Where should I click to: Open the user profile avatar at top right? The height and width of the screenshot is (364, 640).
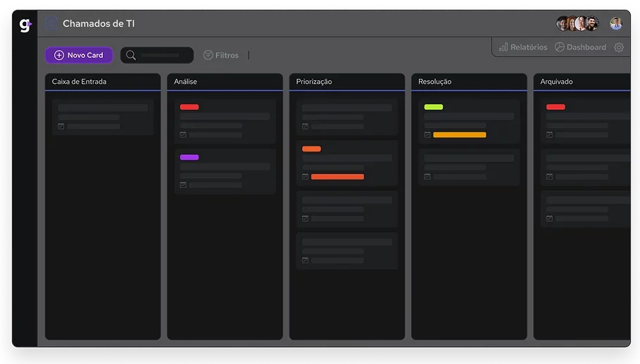click(616, 24)
